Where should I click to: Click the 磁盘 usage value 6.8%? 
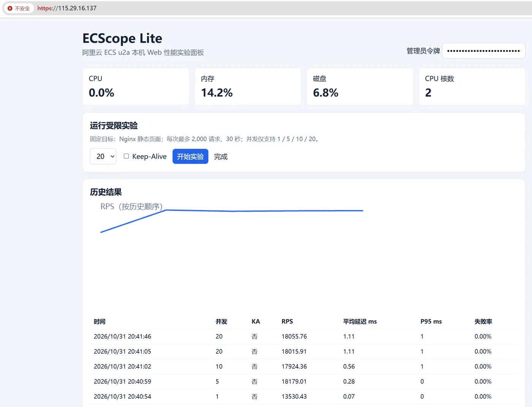point(326,92)
